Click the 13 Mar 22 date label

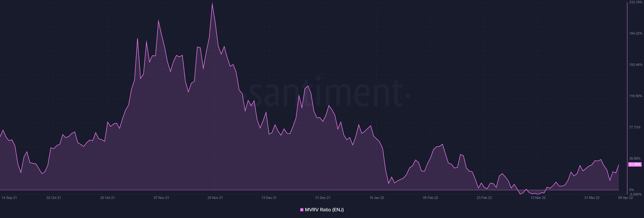538,198
